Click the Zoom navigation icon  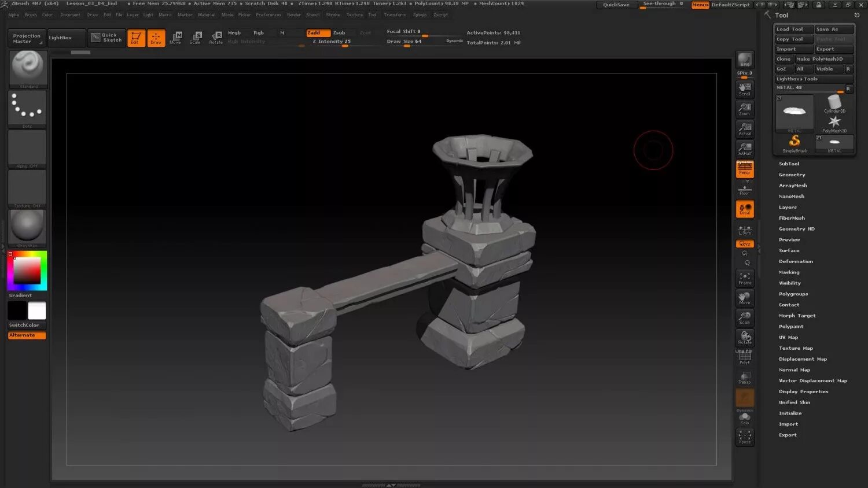pyautogui.click(x=745, y=109)
